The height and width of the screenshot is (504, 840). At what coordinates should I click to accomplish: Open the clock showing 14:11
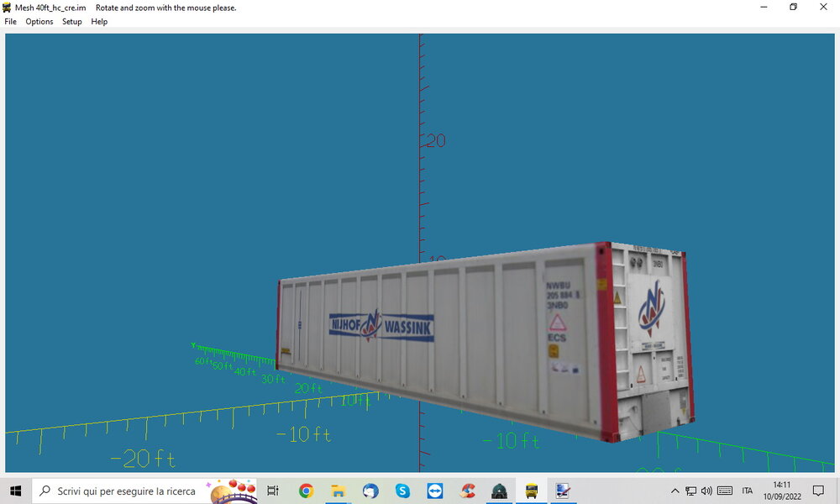pyautogui.click(x=782, y=491)
